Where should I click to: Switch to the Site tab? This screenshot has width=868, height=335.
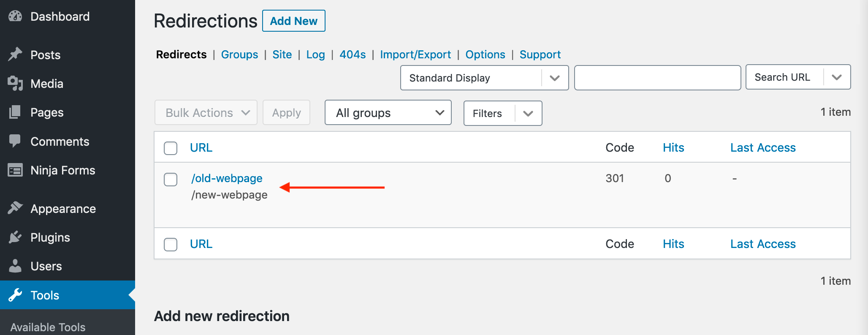pyautogui.click(x=282, y=54)
